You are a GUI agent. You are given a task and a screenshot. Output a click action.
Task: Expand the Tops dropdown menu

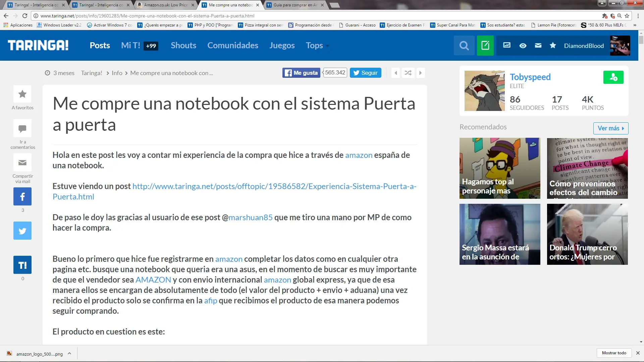[x=317, y=46]
